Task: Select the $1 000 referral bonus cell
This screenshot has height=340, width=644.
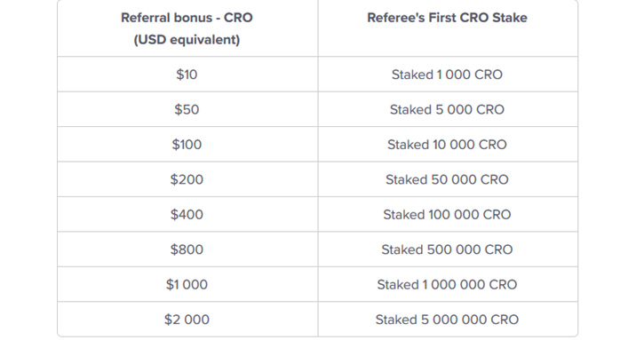Action: (187, 284)
